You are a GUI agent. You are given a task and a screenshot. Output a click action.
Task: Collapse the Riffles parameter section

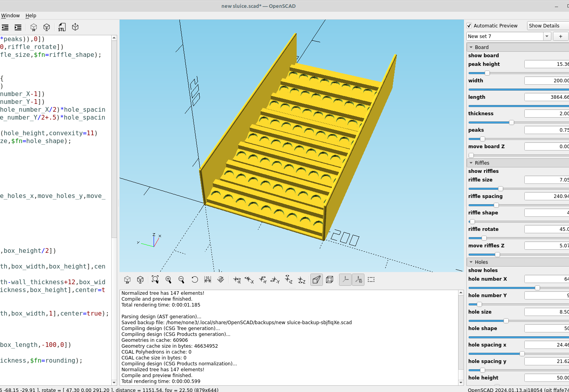coord(471,163)
